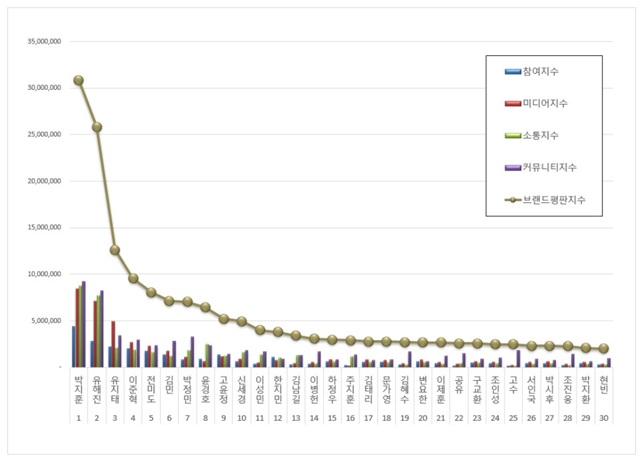Screen dimensions: 644x462
Task: Click the 20,000,000 y-axis label
Action: [x=42, y=181]
